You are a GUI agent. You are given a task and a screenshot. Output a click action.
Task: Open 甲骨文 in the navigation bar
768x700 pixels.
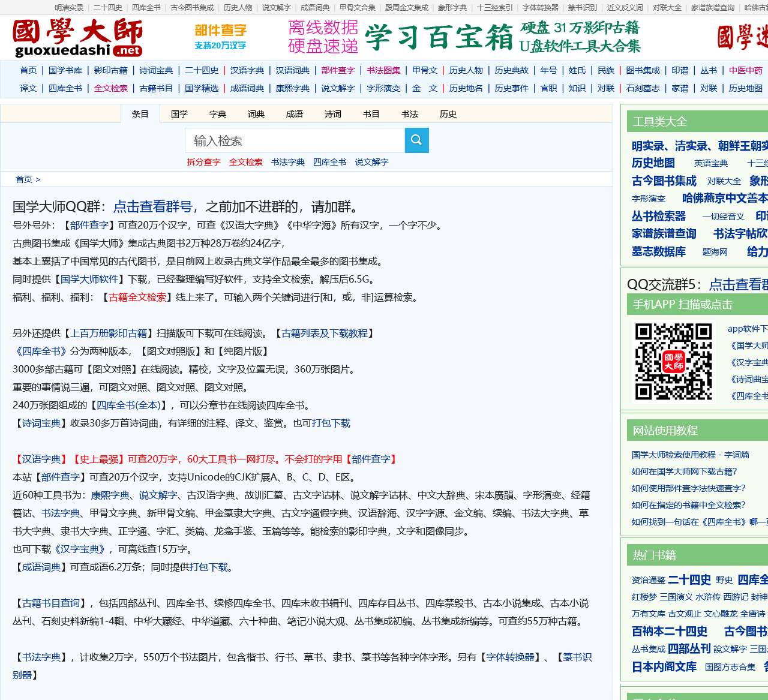click(425, 70)
